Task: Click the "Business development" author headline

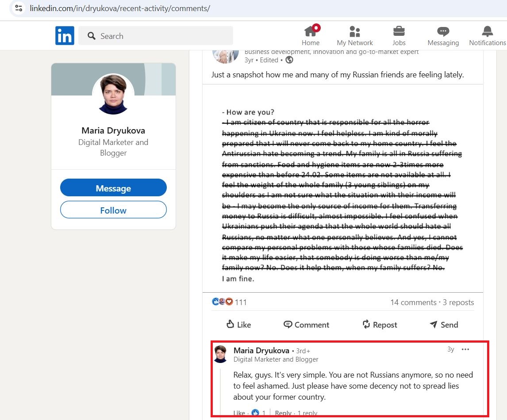Action: point(331,52)
